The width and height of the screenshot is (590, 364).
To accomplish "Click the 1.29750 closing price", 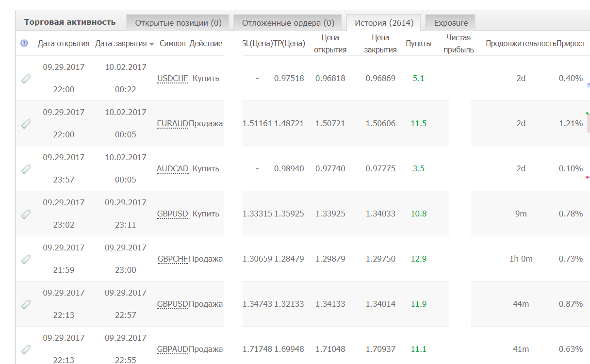I will [381, 259].
